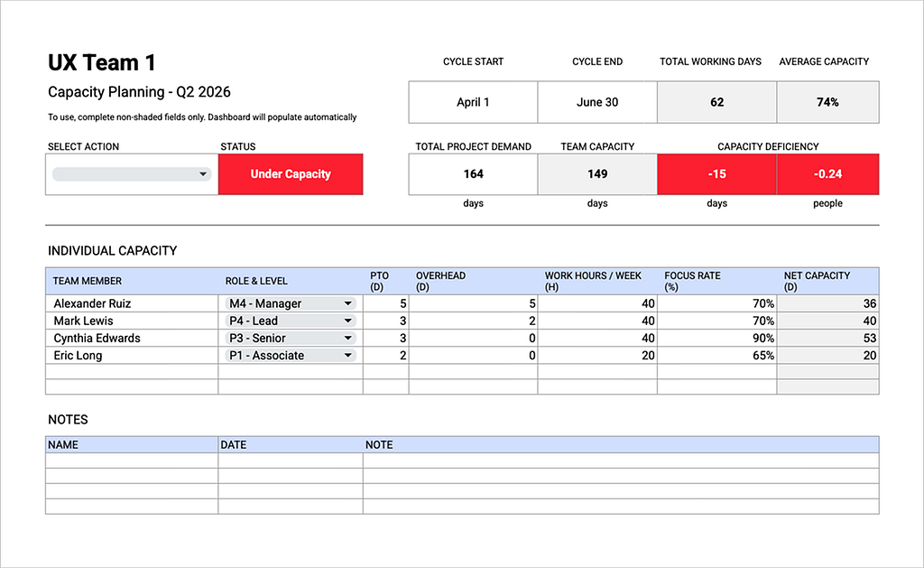Click the red Capacity Deficiency value -15
The image size is (924, 568).
(716, 173)
